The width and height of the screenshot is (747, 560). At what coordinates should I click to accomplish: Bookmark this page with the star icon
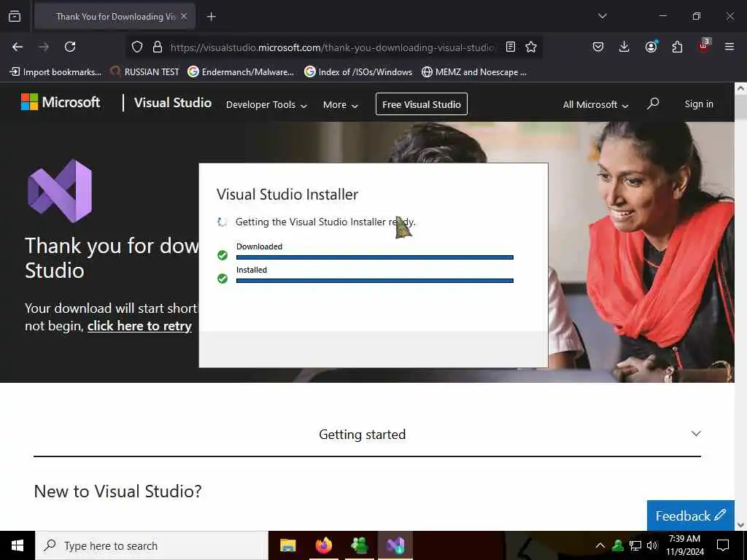531,47
